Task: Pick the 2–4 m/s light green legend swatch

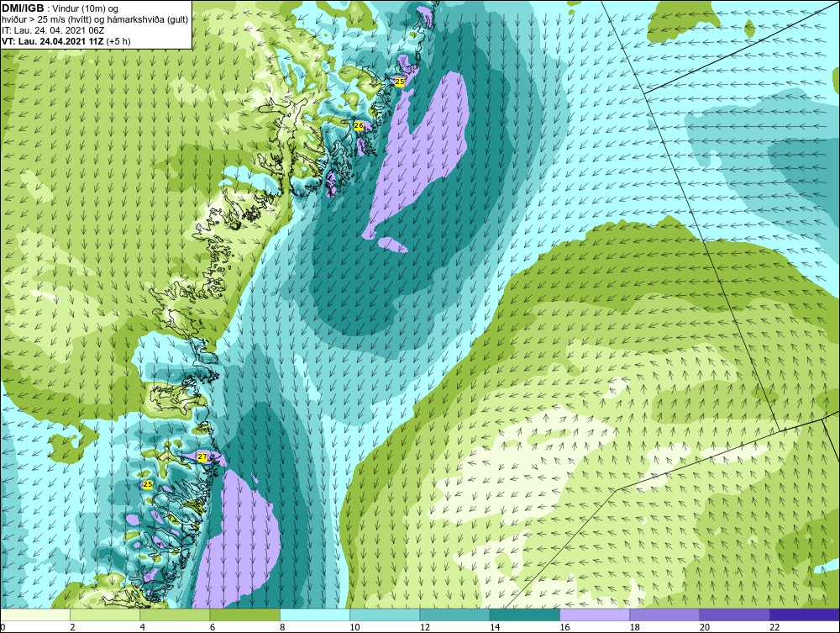Action: pyautogui.click(x=105, y=615)
